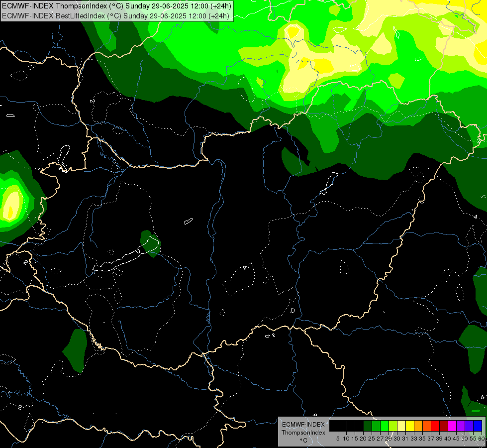Click the legend tick value "60"
This screenshot has height=448, width=487.
point(481,439)
